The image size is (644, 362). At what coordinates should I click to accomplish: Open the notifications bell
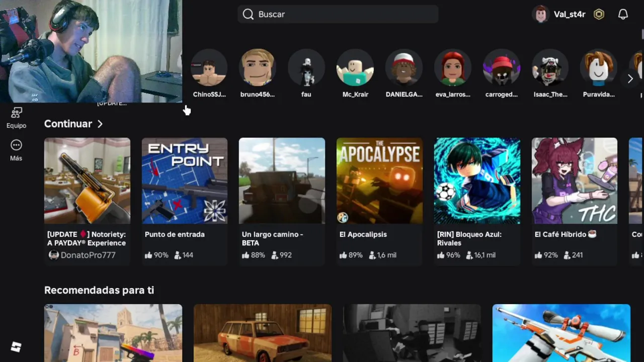(623, 14)
